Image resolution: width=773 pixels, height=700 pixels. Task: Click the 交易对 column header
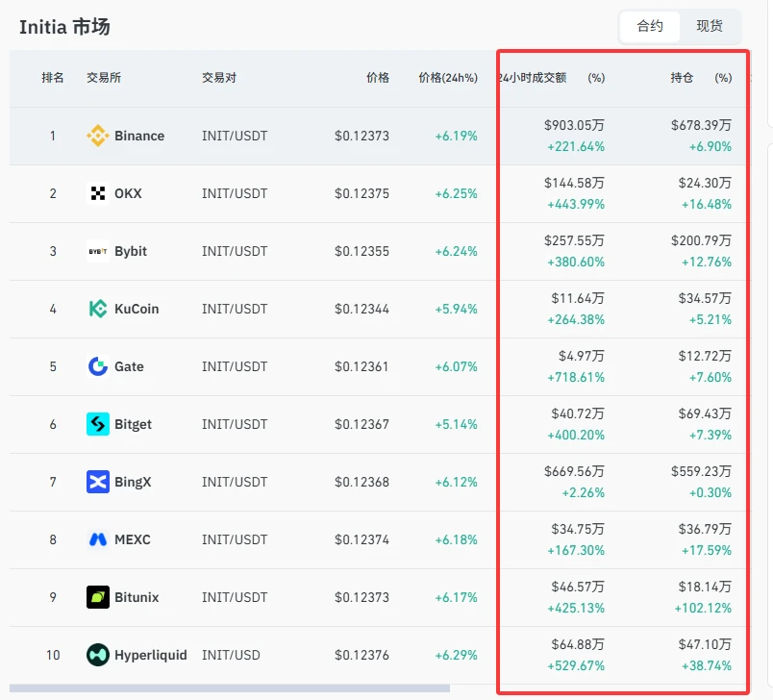[x=219, y=77]
